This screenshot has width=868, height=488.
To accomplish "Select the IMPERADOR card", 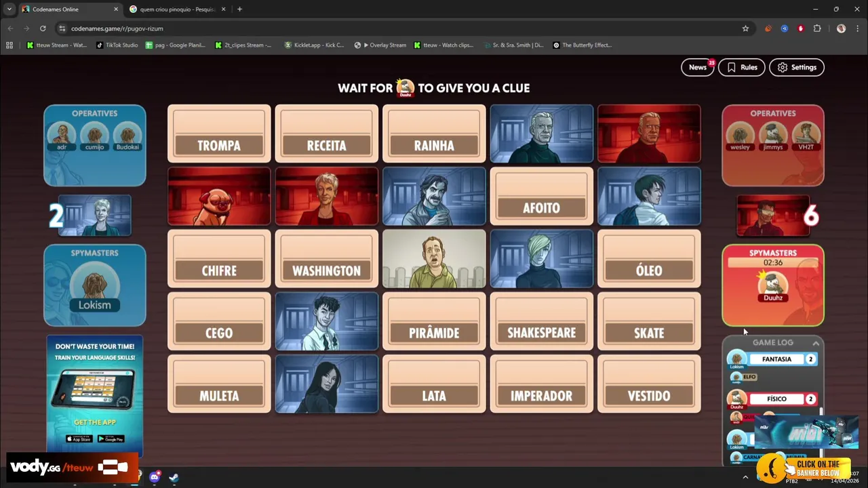I will click(x=541, y=384).
